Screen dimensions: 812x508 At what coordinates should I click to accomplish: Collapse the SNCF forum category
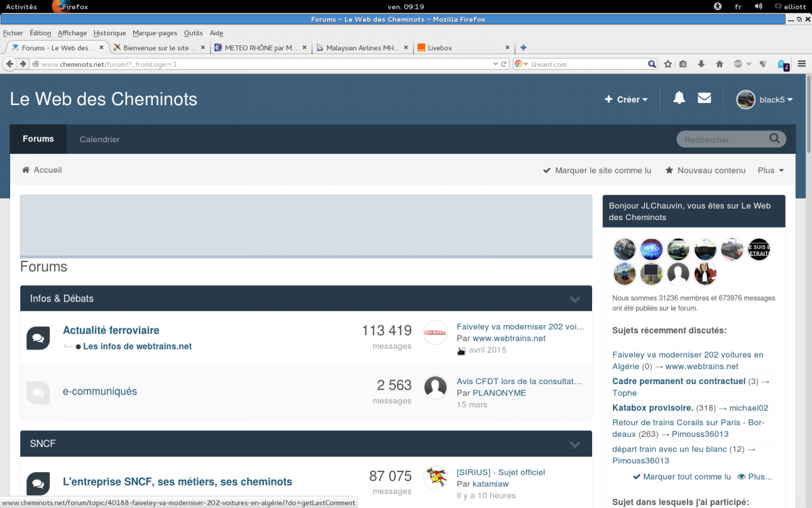pyautogui.click(x=574, y=444)
